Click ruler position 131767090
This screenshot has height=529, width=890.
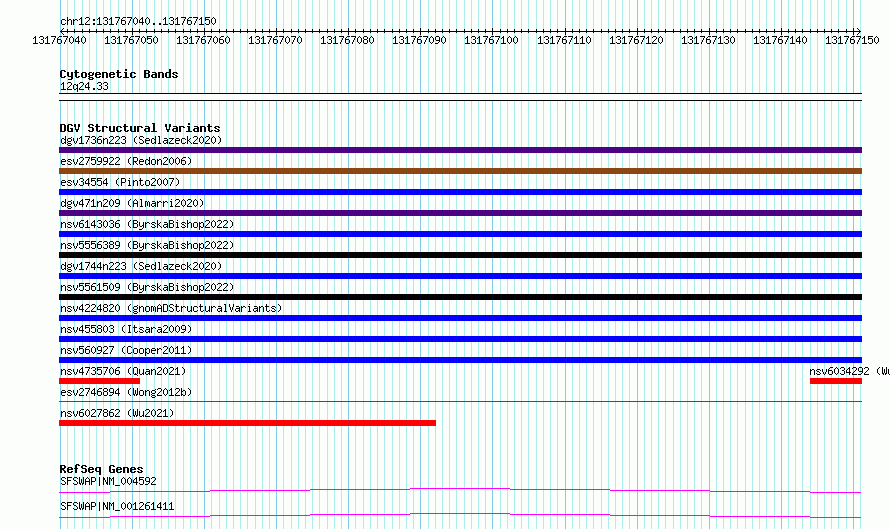[x=419, y=40]
